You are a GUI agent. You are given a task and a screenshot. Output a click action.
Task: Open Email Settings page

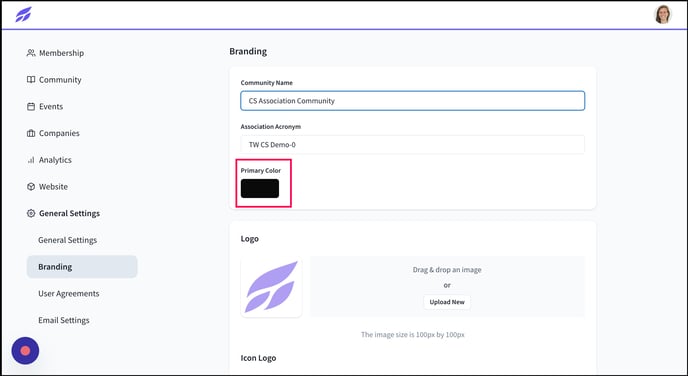click(64, 320)
